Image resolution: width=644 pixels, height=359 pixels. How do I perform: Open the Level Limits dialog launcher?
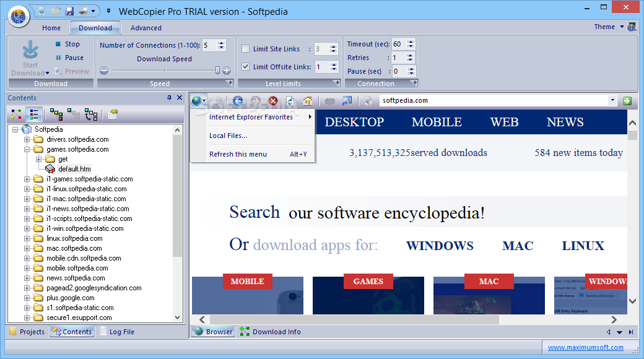point(337,83)
